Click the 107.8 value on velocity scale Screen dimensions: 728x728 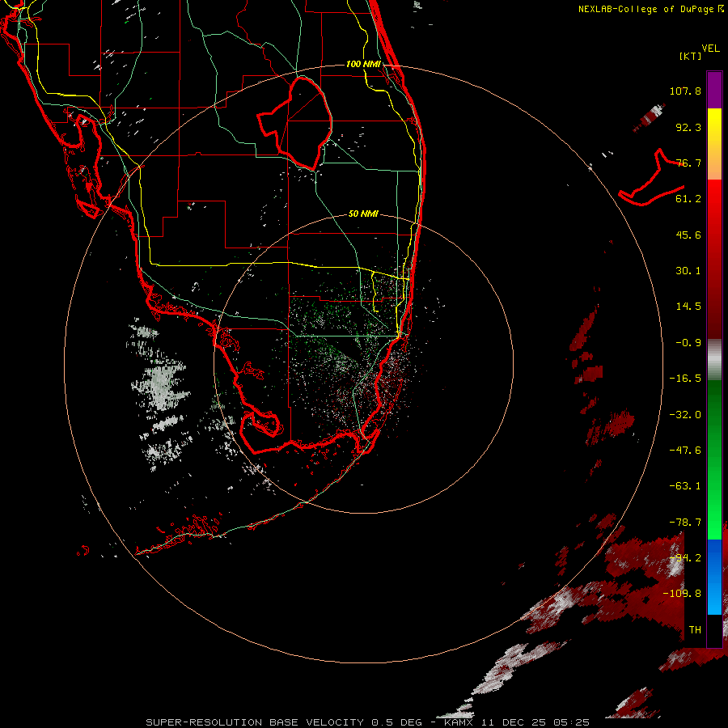[685, 91]
